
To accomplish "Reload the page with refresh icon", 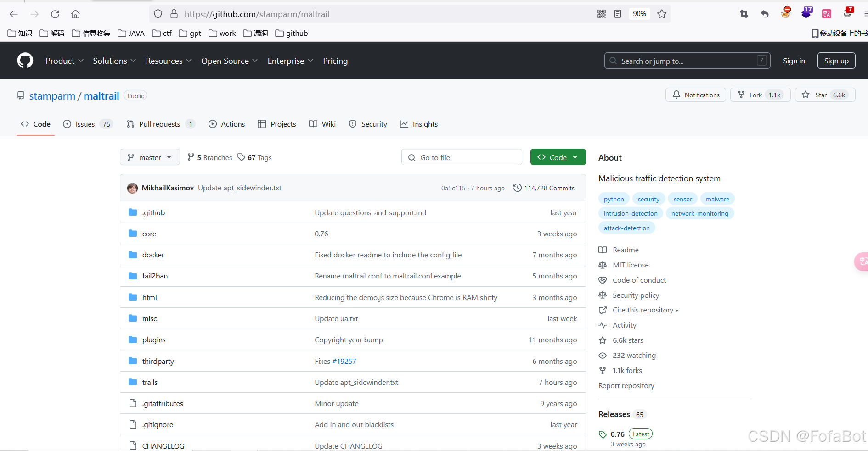I will 55,14.
